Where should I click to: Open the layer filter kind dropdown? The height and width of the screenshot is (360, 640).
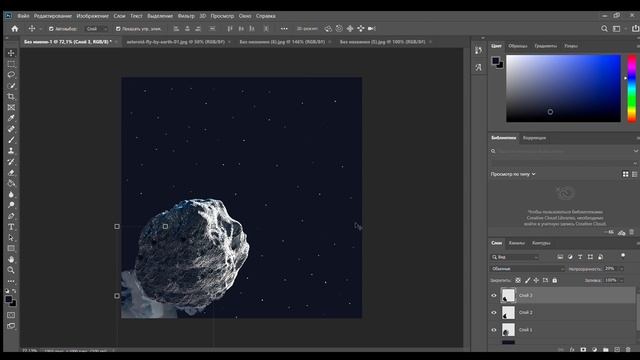point(514,257)
